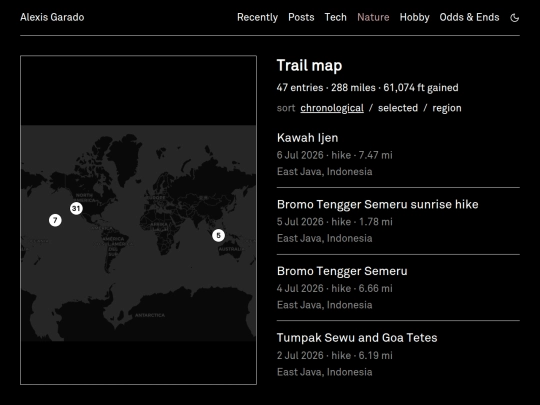Toggle dark mode moon icon

(x=515, y=18)
